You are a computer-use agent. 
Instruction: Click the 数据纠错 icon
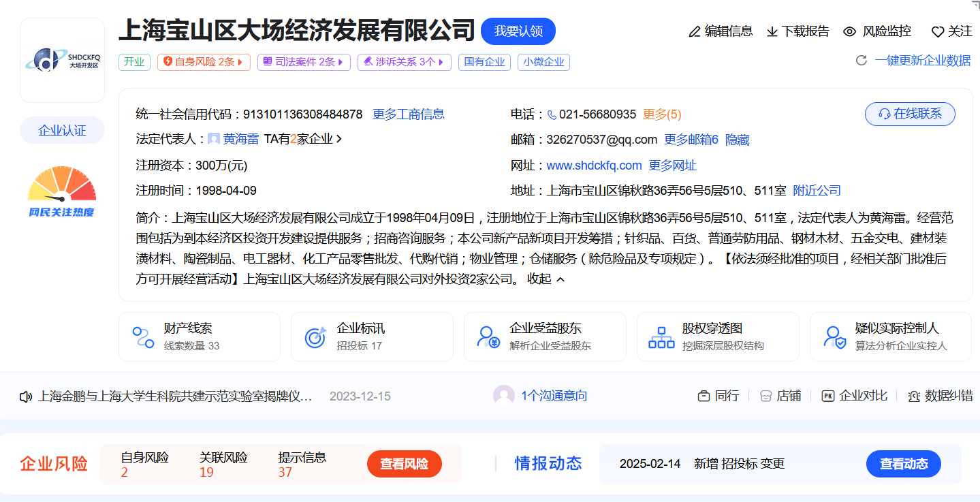[x=914, y=396]
